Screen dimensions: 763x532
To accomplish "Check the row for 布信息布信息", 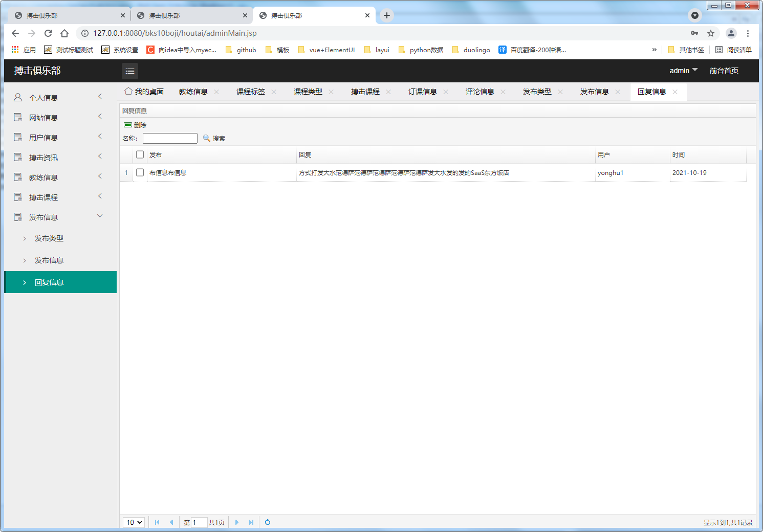I will pyautogui.click(x=140, y=172).
